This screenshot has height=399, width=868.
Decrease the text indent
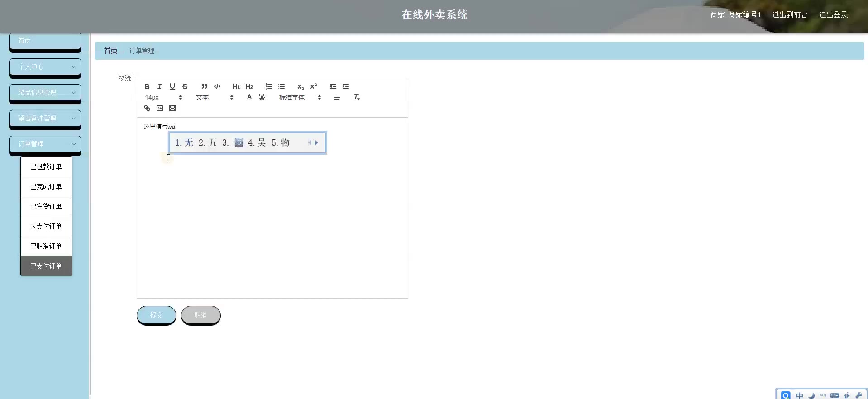click(x=333, y=86)
